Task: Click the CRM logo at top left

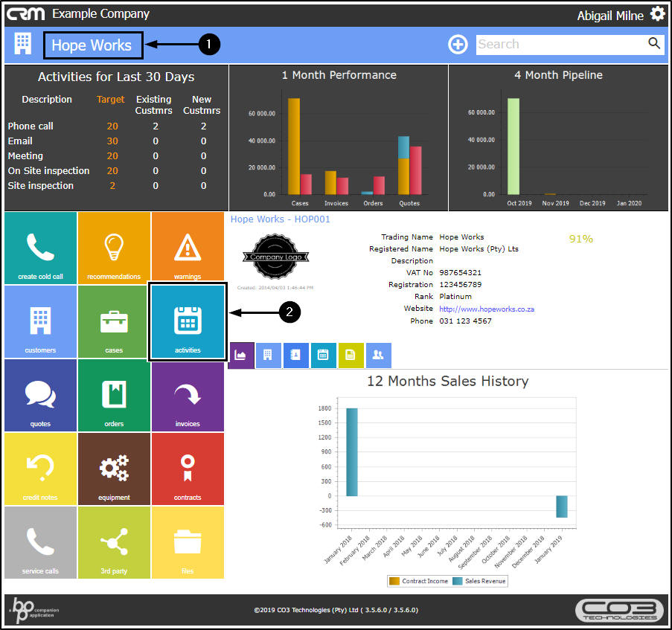Action: 25,13
